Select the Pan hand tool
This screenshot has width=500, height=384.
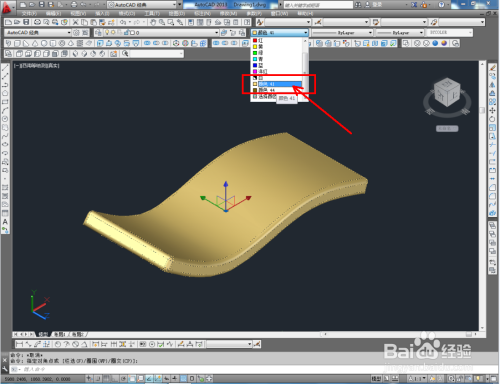coord(153,22)
